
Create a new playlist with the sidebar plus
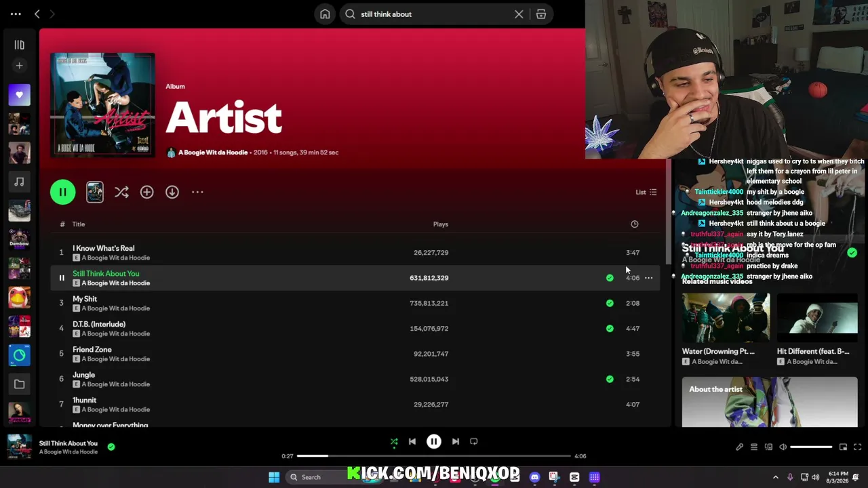click(19, 66)
